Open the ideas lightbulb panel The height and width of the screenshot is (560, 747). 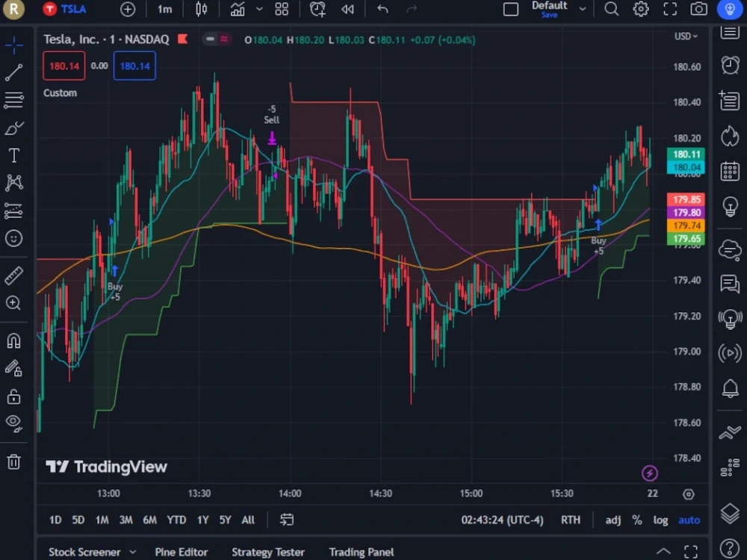pos(730,207)
